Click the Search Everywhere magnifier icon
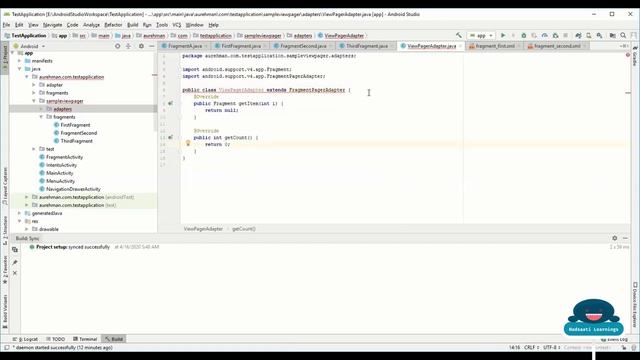Image resolution: width=640 pixels, height=360 pixels. pos(623,36)
